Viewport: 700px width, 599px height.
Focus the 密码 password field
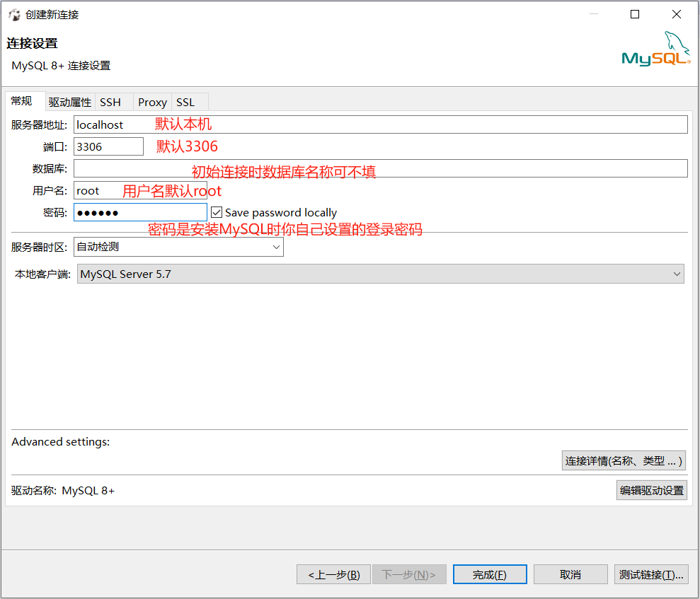click(x=140, y=212)
